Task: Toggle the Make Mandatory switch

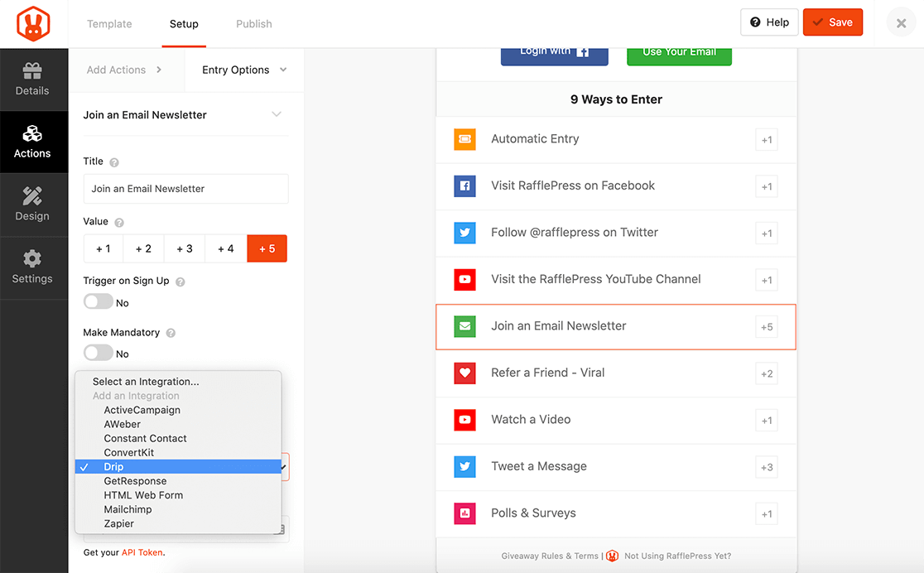Action: click(x=98, y=353)
